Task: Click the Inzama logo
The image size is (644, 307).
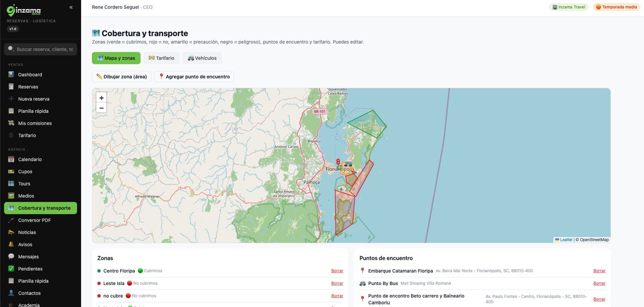Action: click(24, 9)
